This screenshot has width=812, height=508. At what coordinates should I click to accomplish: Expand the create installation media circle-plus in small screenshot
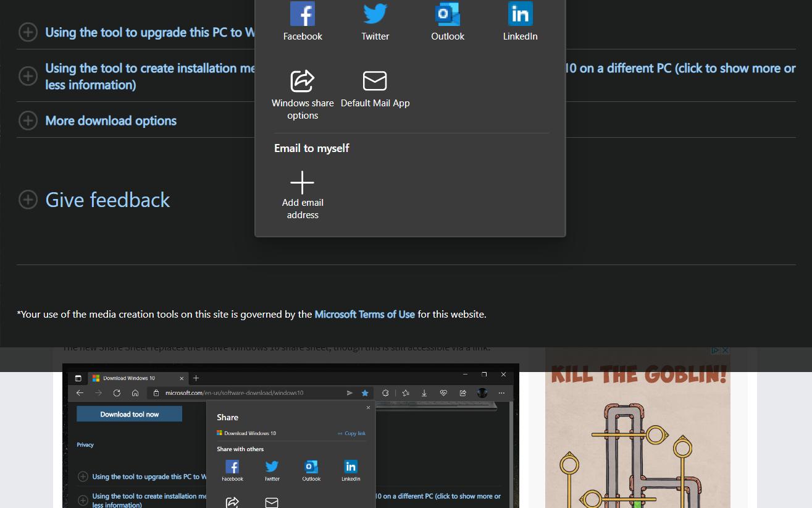[83, 500]
